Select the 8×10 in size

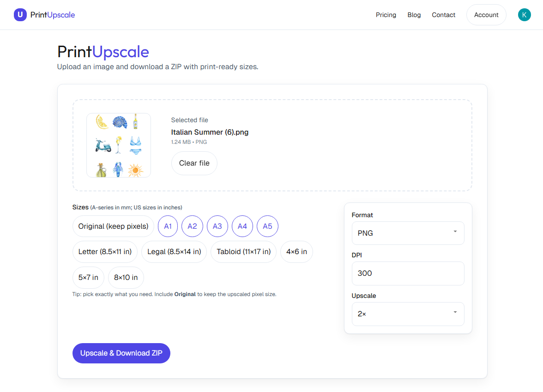(x=126, y=278)
